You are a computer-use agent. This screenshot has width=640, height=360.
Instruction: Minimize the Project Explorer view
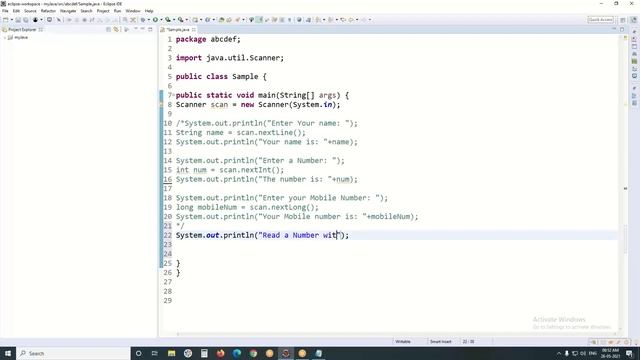click(143, 29)
